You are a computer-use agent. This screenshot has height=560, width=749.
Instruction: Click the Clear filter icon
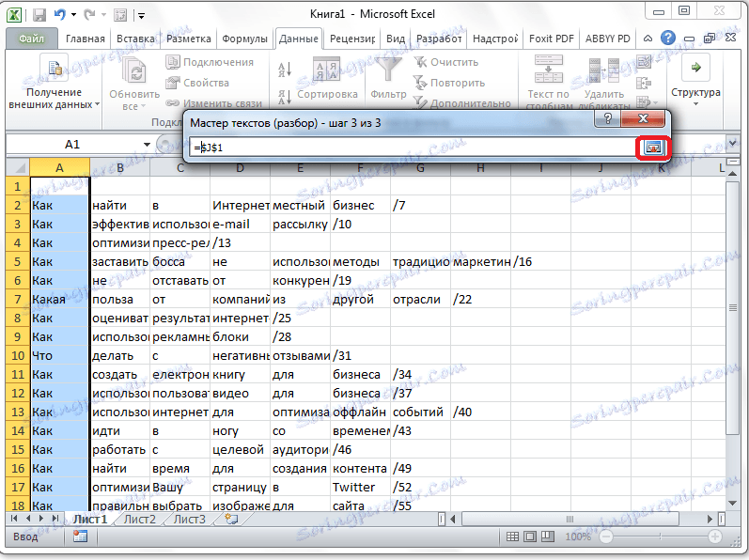420,62
